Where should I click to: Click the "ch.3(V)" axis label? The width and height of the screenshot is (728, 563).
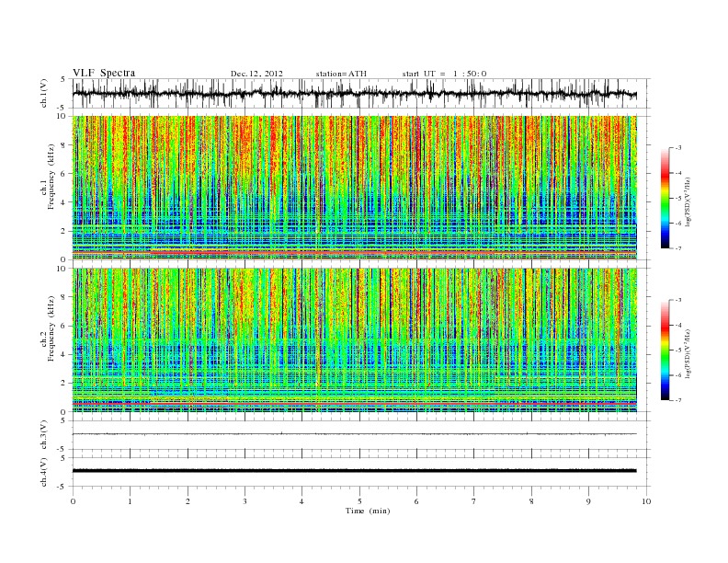(x=44, y=435)
